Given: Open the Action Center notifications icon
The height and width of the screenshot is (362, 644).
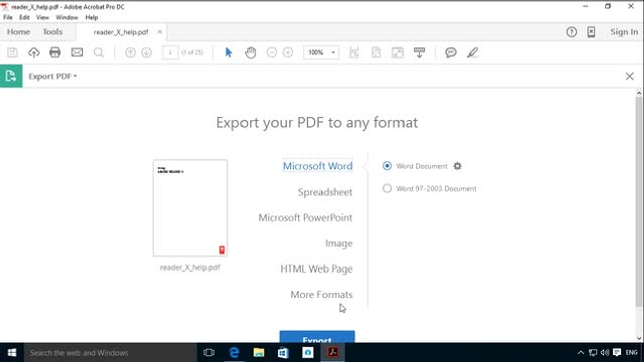Looking at the screenshot, I should pos(617,353).
